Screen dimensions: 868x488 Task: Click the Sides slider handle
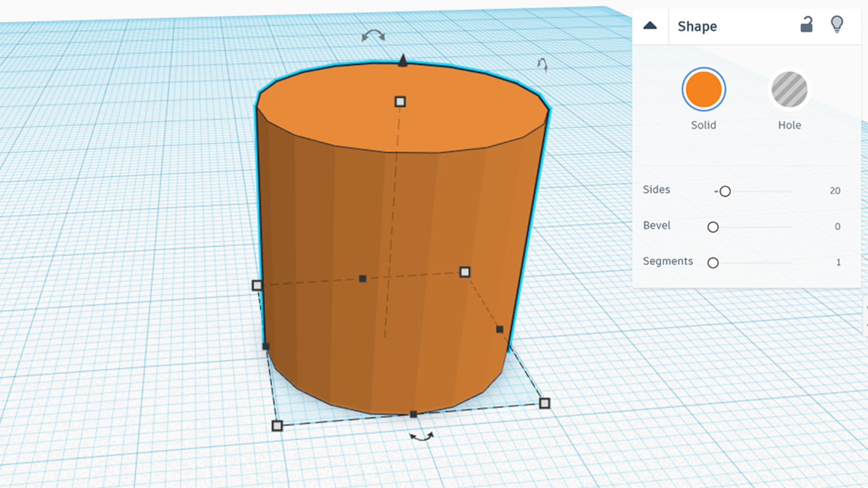[x=725, y=191]
